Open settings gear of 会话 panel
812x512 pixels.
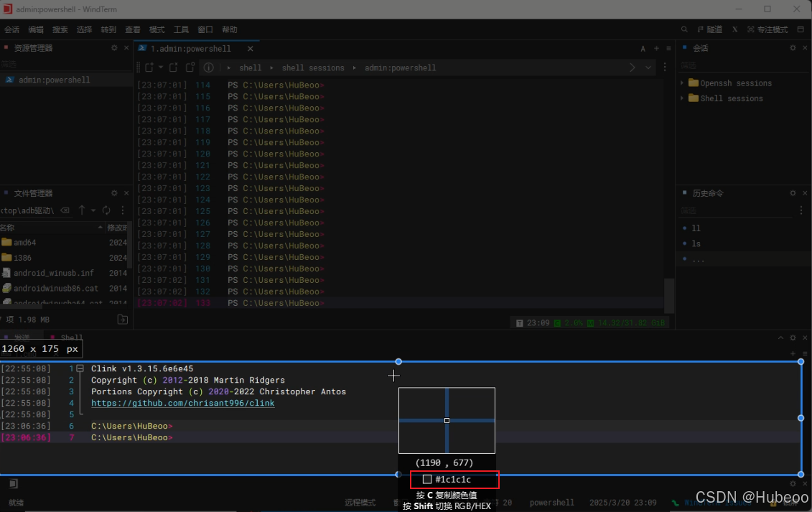tap(793, 47)
